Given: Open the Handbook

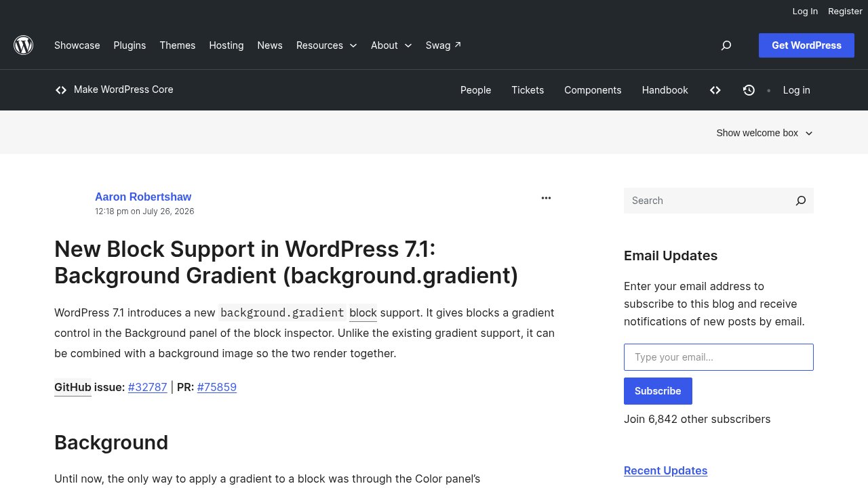Looking at the screenshot, I should tap(665, 90).
